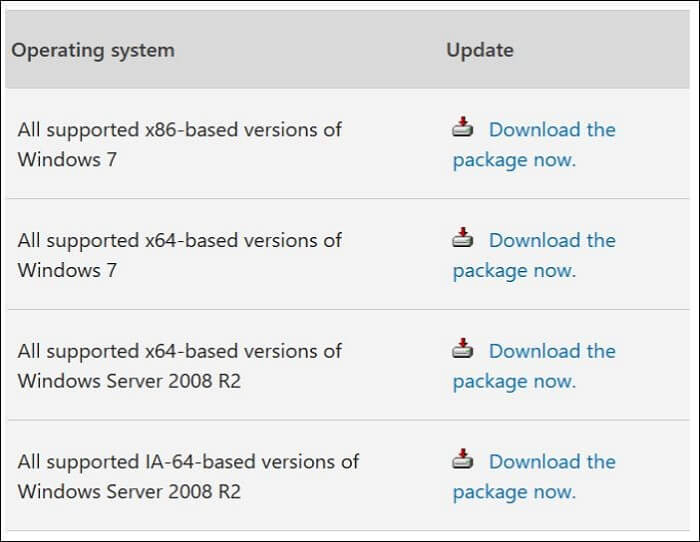The height and width of the screenshot is (542, 700).
Task: Download the IA-64-based Windows Server 2008 R2 package
Action: click(552, 462)
